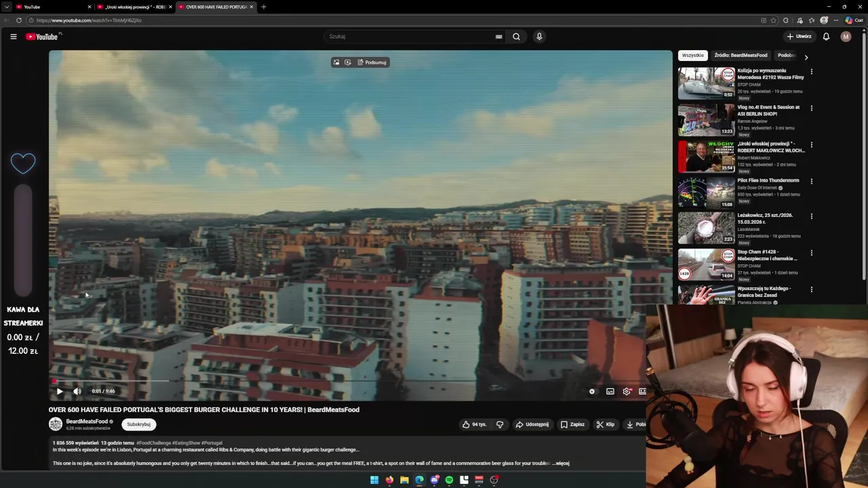Click the #FoodChallenge hashtag
Image resolution: width=868 pixels, height=488 pixels.
click(x=153, y=443)
